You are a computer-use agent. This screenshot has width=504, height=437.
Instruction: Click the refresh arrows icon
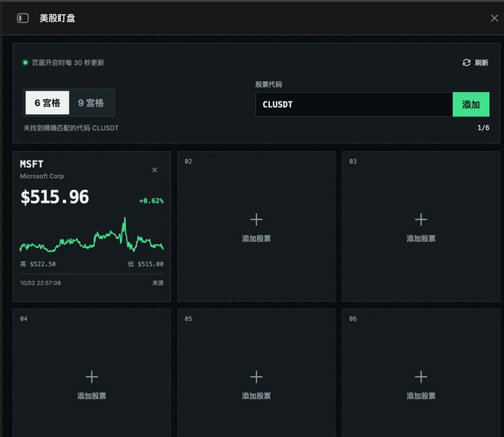[466, 62]
